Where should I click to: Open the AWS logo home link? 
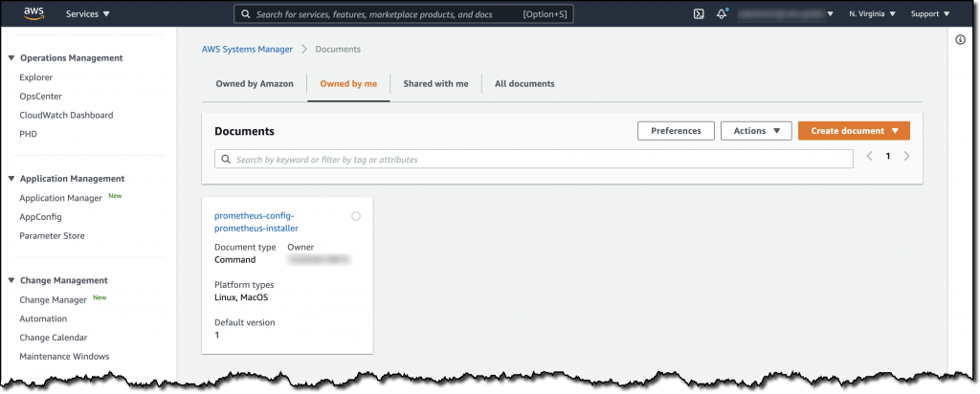point(33,13)
